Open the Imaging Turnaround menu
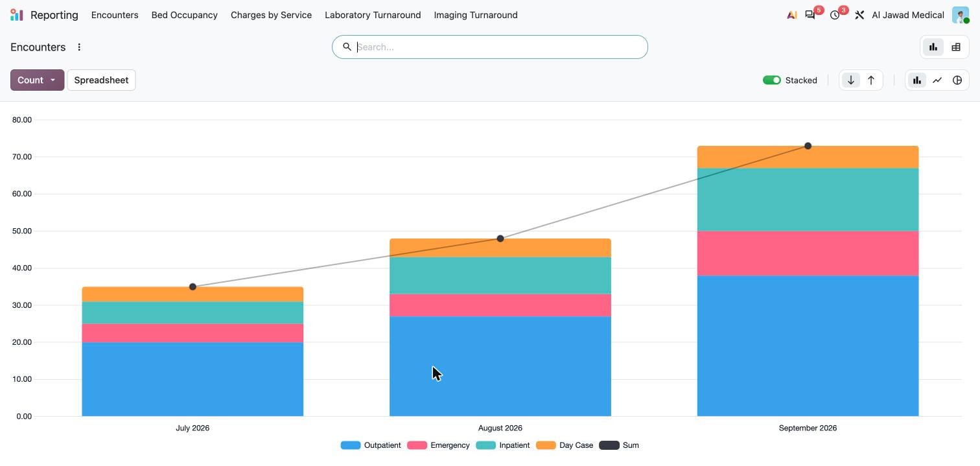Screen dimensions: 980x466 click(476, 15)
